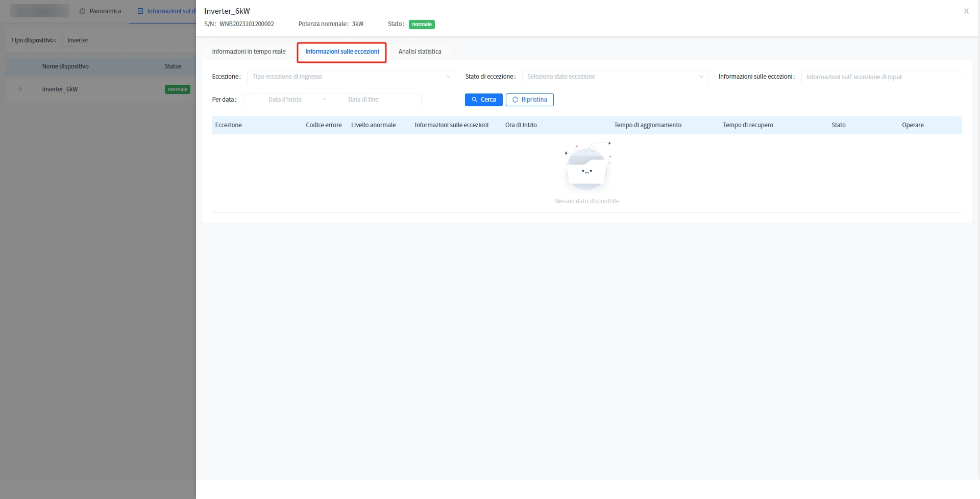Viewport: 980px width, 499px height.
Task: Expand the Inverter_6kW row chevron
Action: tap(20, 89)
